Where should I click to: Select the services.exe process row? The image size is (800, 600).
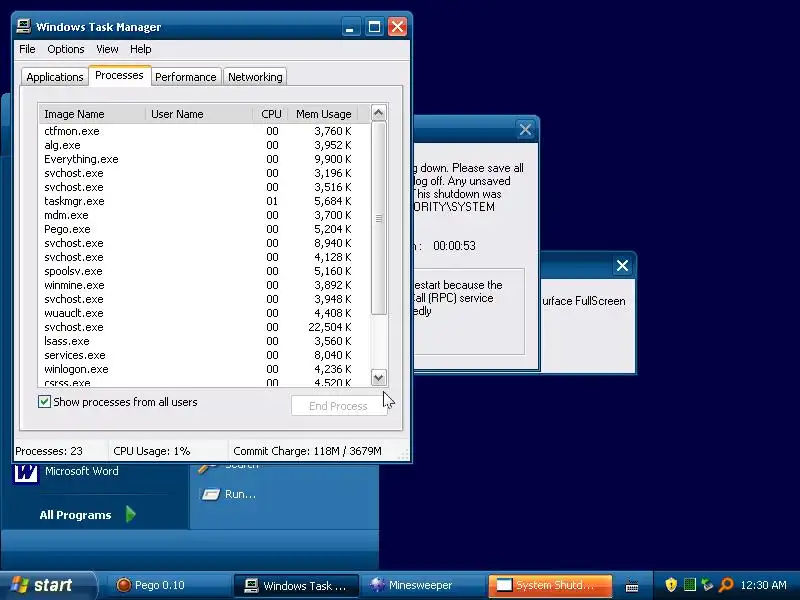pyautogui.click(x=204, y=355)
